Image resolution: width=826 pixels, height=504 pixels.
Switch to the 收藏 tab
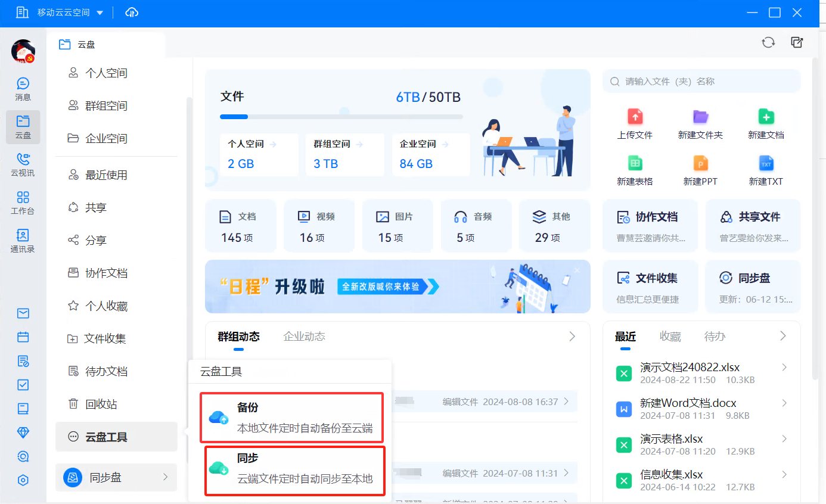[670, 337]
